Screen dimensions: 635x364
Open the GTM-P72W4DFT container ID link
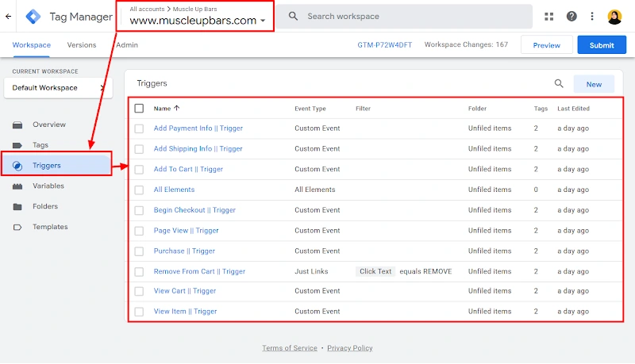coord(384,45)
